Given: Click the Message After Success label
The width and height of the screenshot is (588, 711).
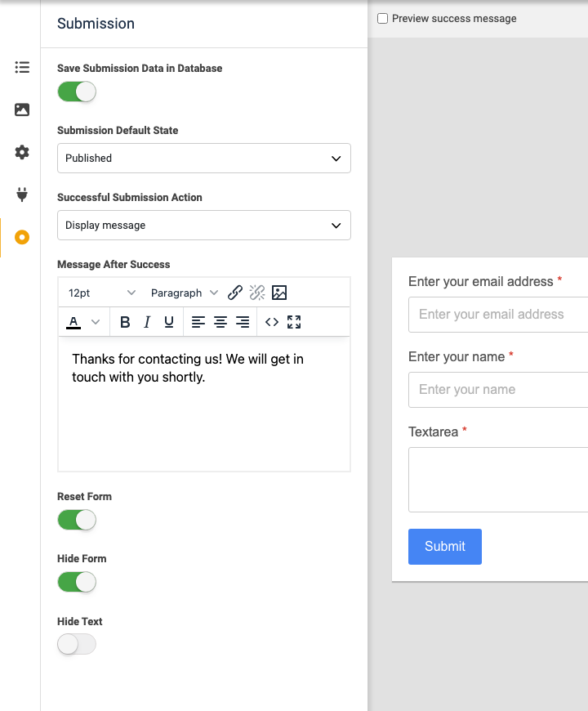Looking at the screenshot, I should [114, 264].
